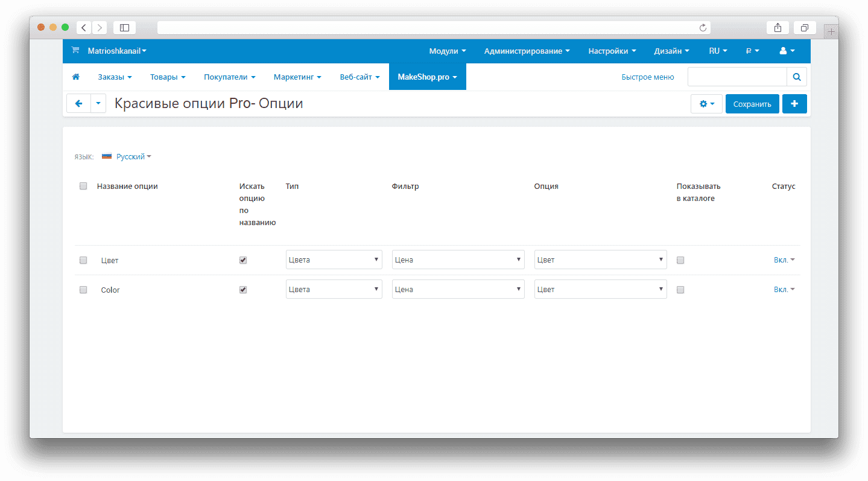Open the Веб-сайт menu
868x481 pixels.
[x=360, y=77]
